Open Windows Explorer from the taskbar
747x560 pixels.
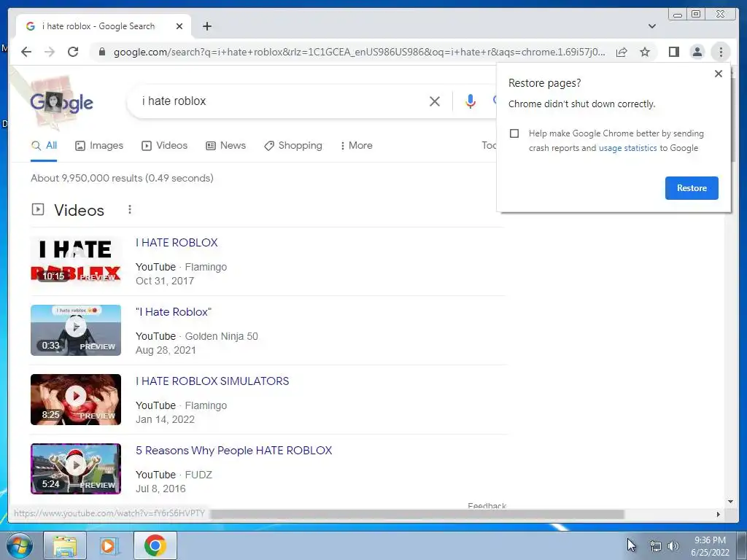click(x=65, y=545)
